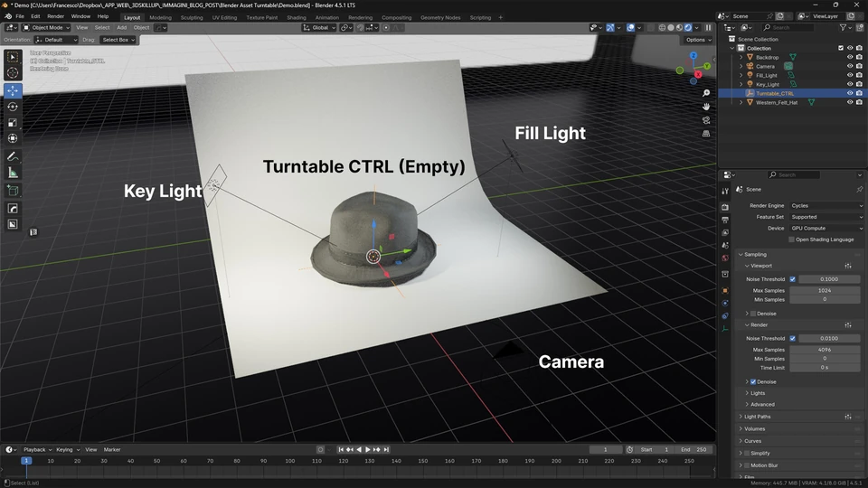Open the Render properties tab
The width and height of the screenshot is (868, 488).
725,207
